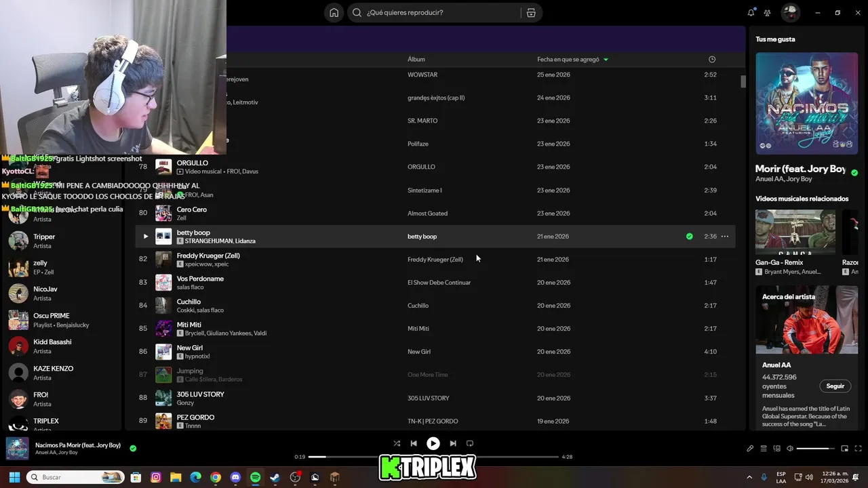Open the miniplayer icon
This screenshot has height=488, width=868.
844,448
